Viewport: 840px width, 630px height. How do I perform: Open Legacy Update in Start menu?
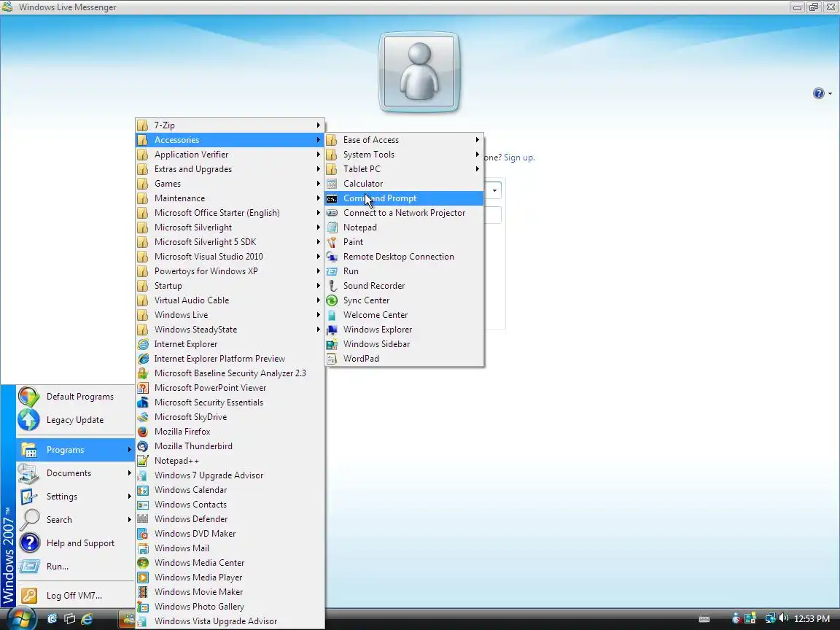point(75,420)
